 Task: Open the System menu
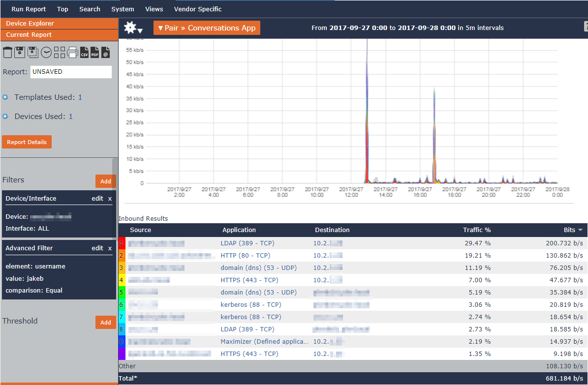123,9
